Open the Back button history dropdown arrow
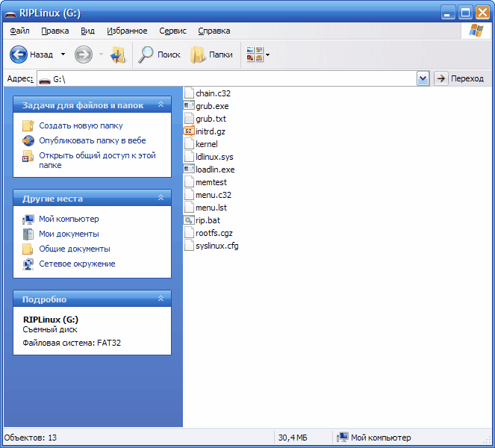495x448 pixels. [63, 55]
